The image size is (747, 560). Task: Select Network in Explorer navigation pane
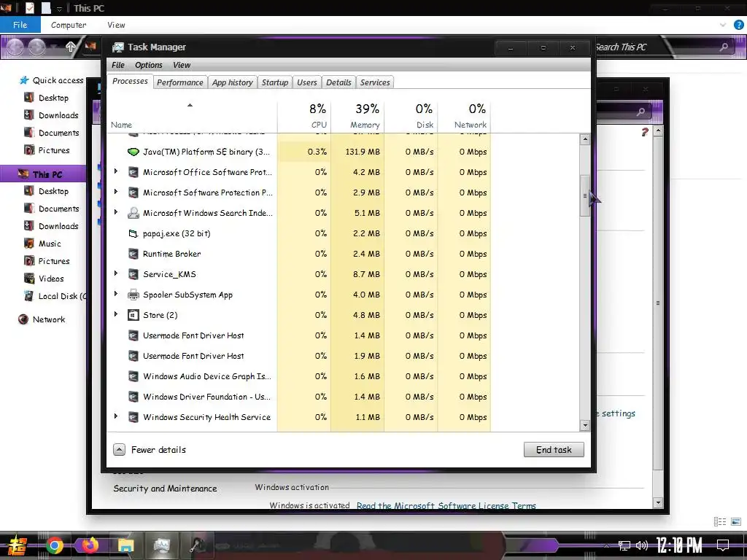click(49, 319)
